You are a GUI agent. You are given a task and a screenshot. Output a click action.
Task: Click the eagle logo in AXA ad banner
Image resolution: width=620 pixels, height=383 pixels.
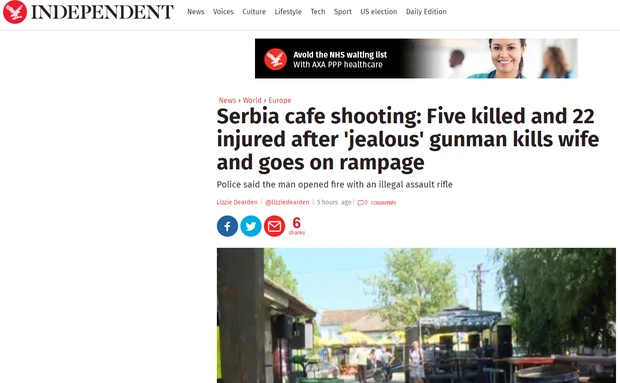[x=275, y=59]
